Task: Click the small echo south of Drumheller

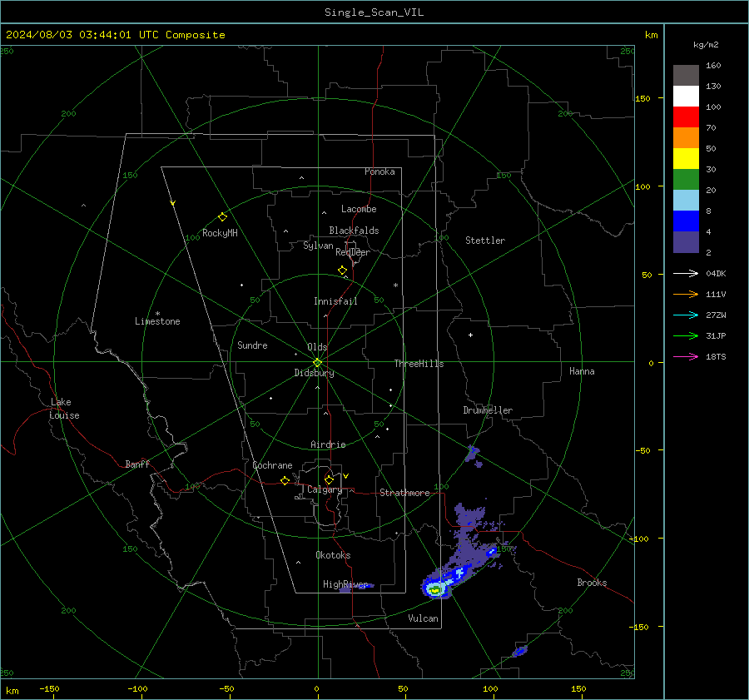Action: click(473, 454)
